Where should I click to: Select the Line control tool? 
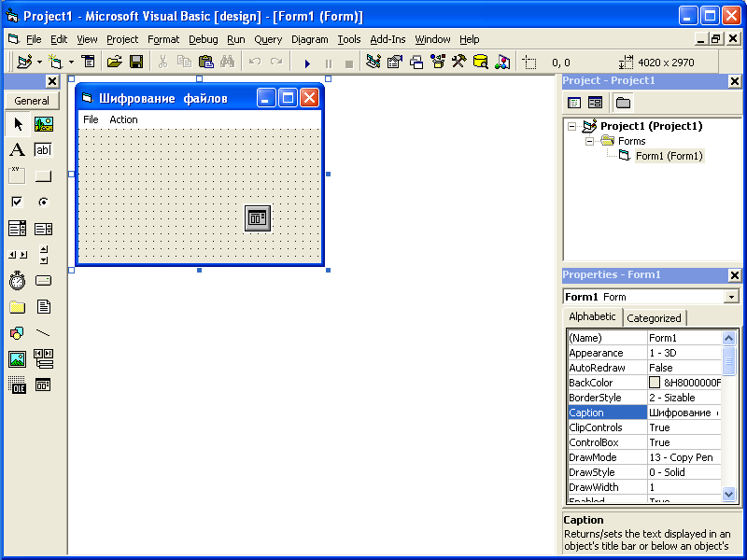[43, 333]
